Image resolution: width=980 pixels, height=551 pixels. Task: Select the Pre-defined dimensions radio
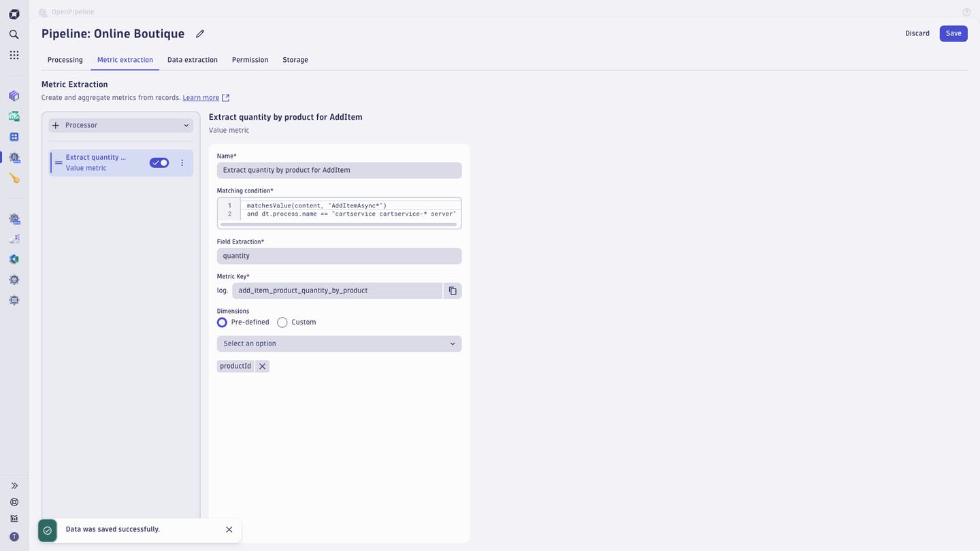[x=222, y=322]
